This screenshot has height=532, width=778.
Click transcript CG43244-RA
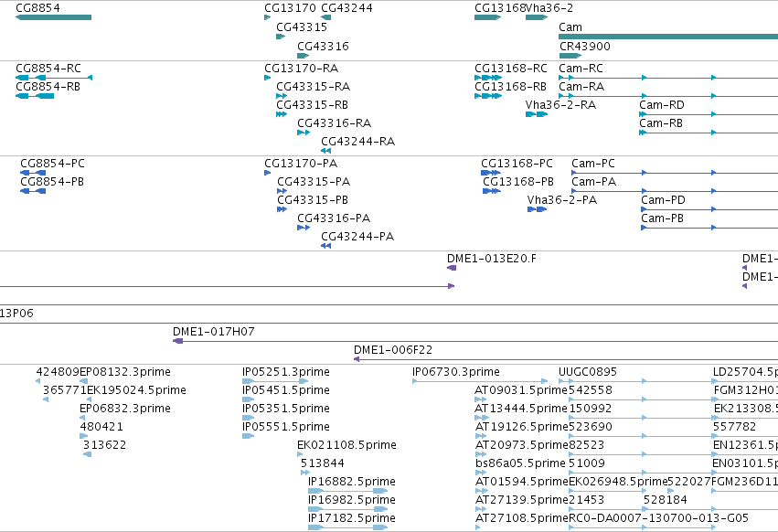[x=357, y=142]
